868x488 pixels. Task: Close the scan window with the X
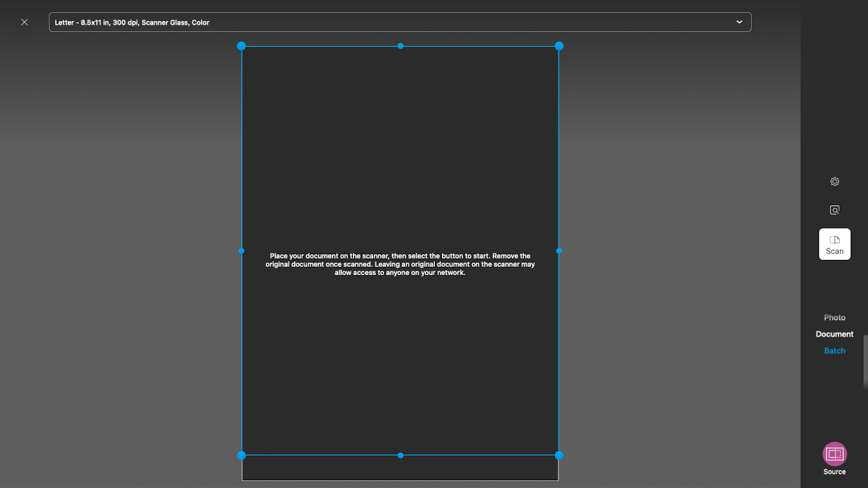click(24, 22)
